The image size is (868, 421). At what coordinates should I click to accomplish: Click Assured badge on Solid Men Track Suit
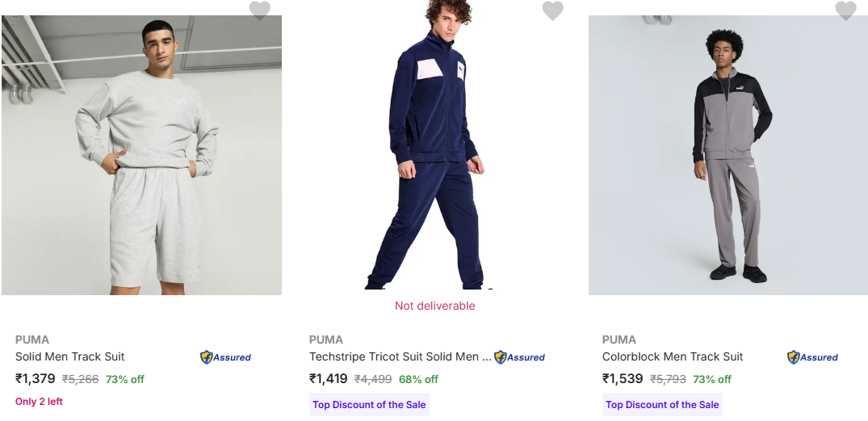[226, 357]
